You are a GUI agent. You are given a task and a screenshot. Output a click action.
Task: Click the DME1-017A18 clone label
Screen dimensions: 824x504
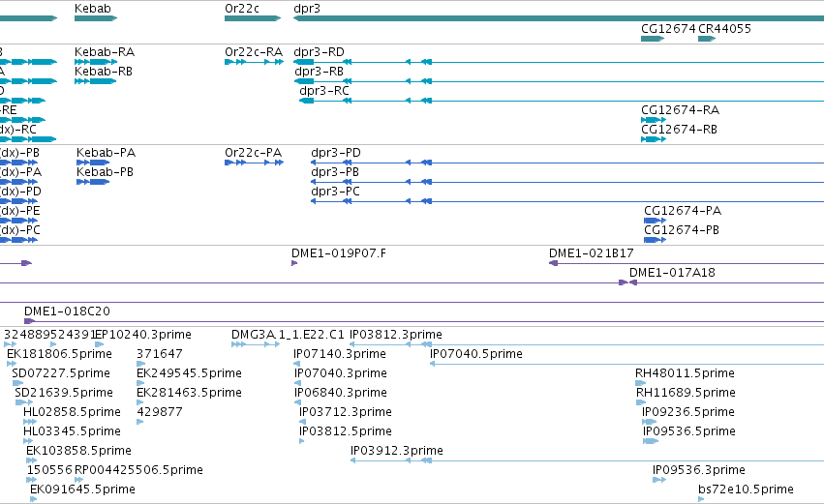tap(672, 273)
